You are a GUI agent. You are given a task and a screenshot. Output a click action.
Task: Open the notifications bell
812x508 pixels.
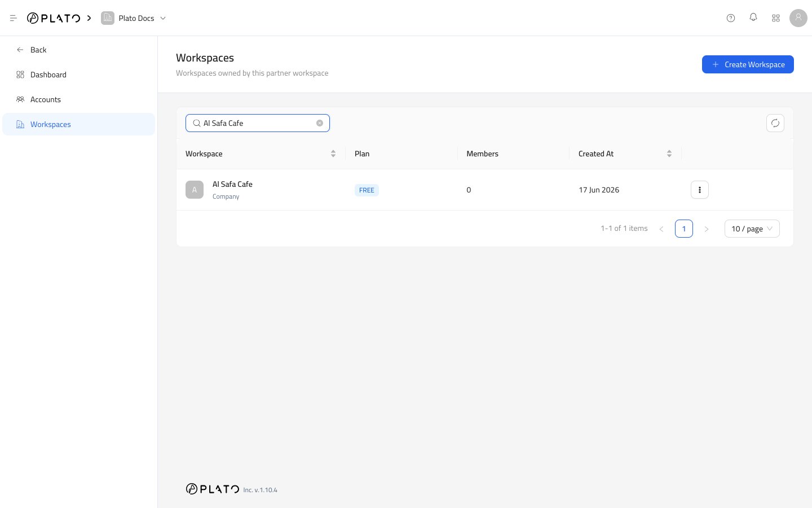pos(753,17)
